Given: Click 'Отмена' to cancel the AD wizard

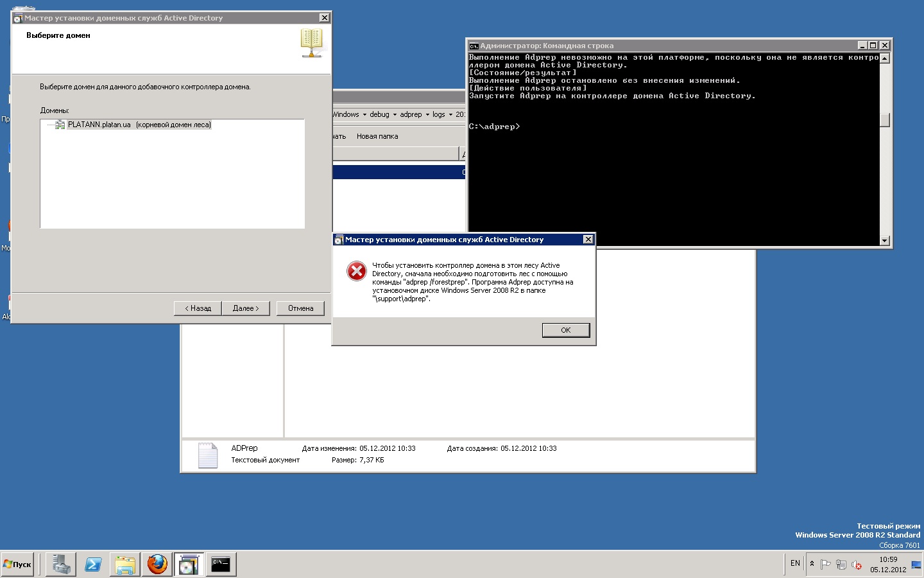Looking at the screenshot, I should tap(300, 308).
